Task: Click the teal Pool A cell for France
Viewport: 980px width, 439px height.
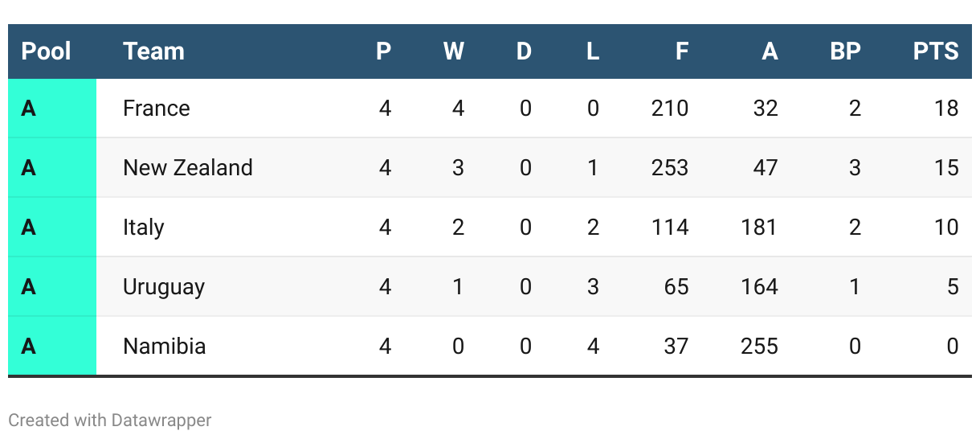Action: (x=52, y=109)
